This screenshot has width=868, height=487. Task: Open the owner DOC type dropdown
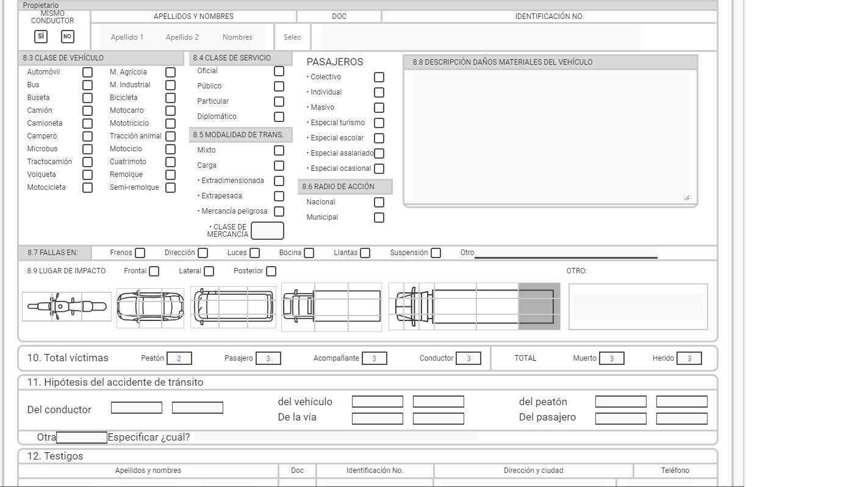(293, 37)
